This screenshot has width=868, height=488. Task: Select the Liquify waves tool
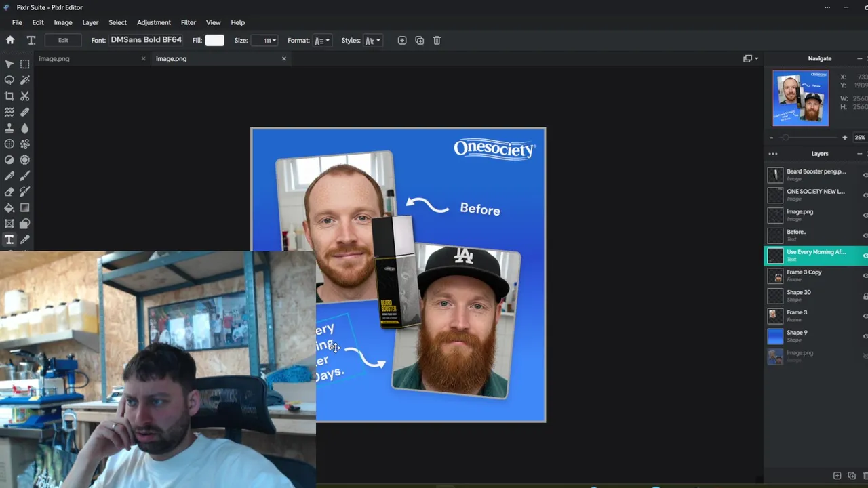coord(9,112)
